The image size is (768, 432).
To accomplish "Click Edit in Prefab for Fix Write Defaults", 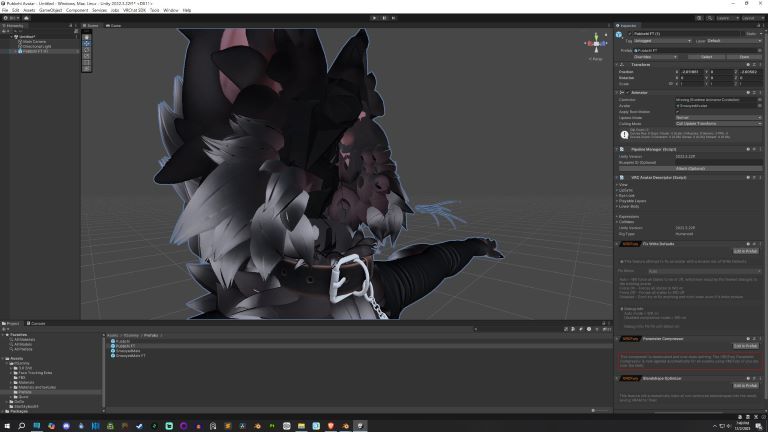I will [745, 251].
